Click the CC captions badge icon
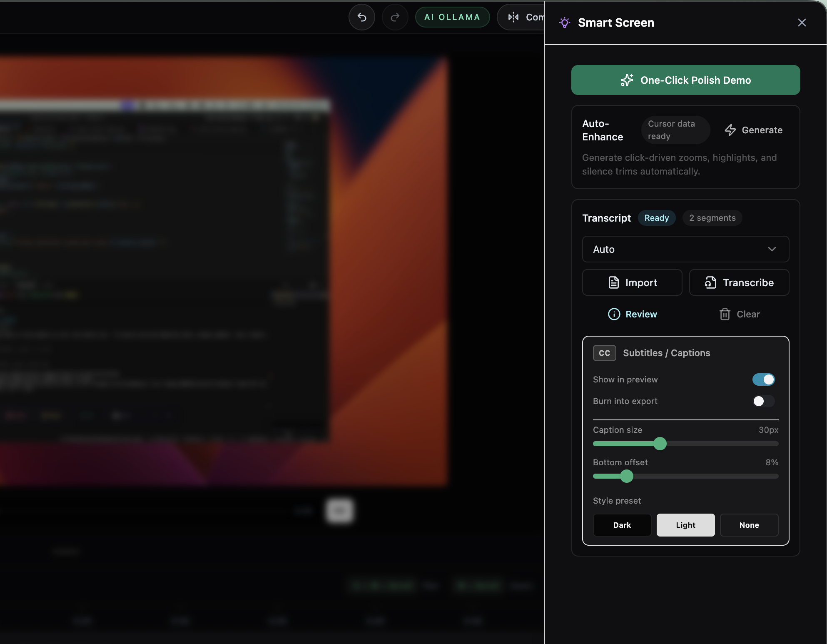 [x=604, y=353]
